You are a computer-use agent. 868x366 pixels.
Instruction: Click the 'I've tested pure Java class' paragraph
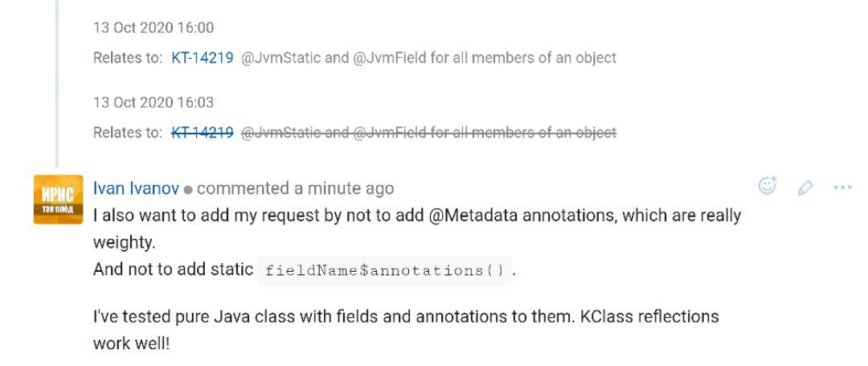(406, 330)
